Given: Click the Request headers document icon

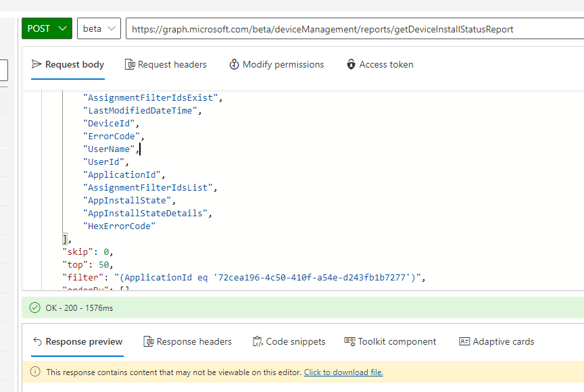Looking at the screenshot, I should point(130,64).
